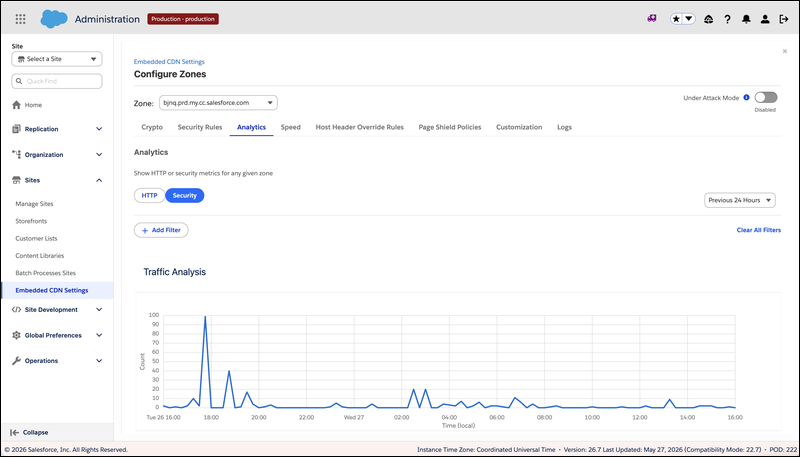Click the Add Filter button

pos(161,230)
